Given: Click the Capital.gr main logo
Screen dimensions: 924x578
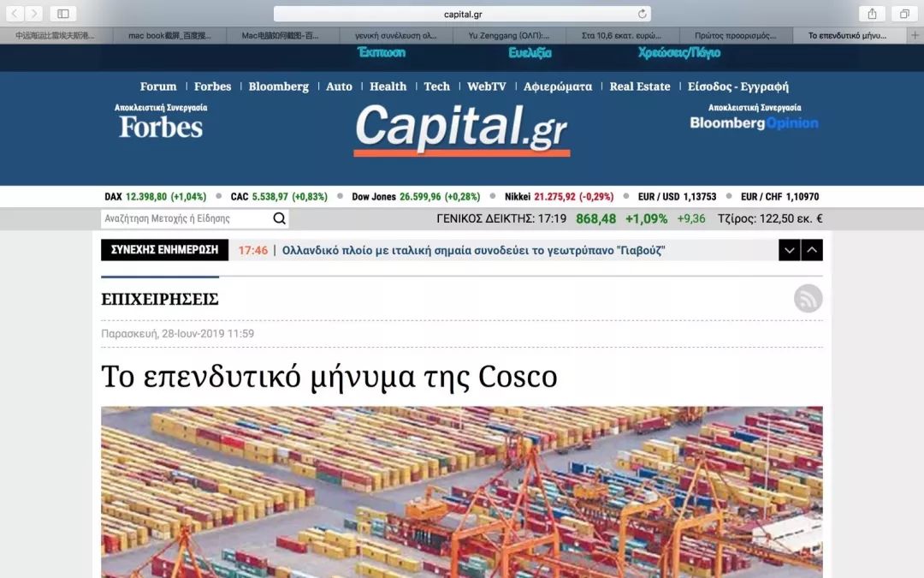Looking at the screenshot, I should tap(462, 130).
